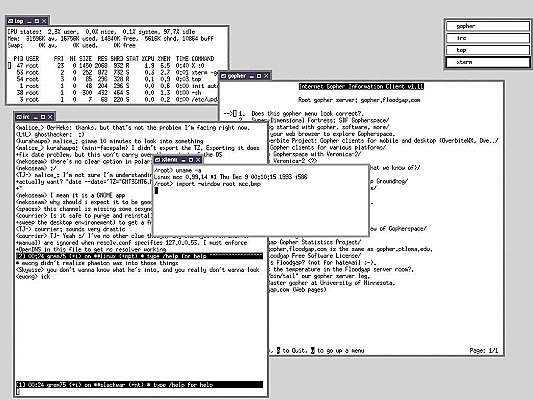Close the xterm window
The height and width of the screenshot is (400, 533).
(x=198, y=160)
